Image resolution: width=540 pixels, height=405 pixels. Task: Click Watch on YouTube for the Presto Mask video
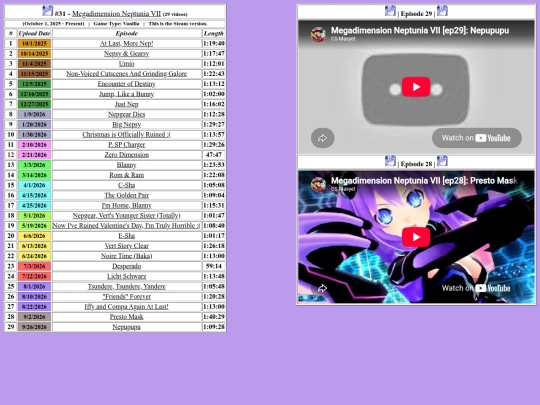pos(477,288)
